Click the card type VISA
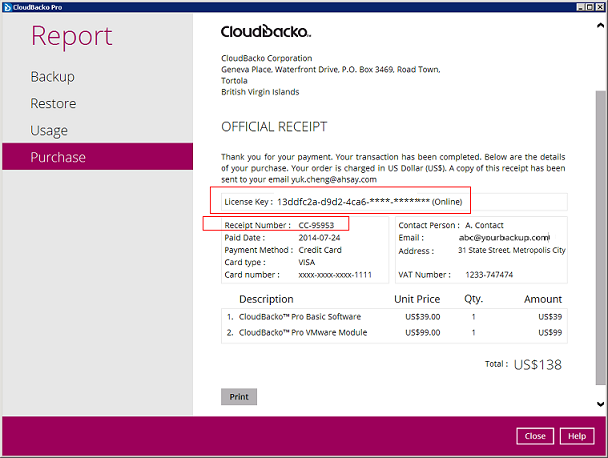Image resolution: width=608 pixels, height=458 pixels. click(307, 263)
